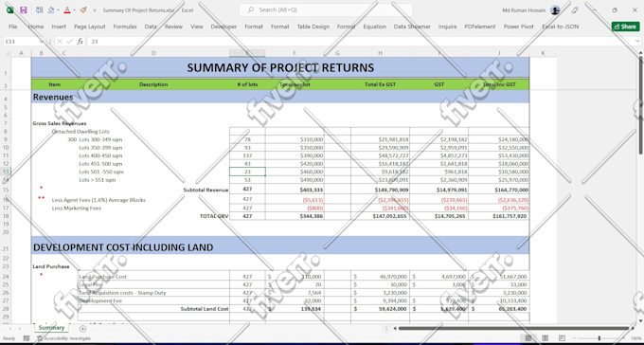
Task: Click the pen icon beside profile picture
Action: (x=575, y=10)
